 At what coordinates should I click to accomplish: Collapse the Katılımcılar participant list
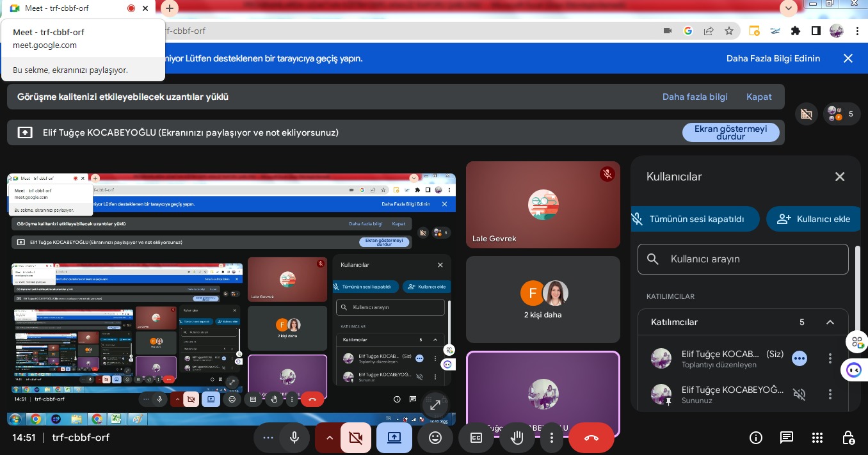(830, 323)
